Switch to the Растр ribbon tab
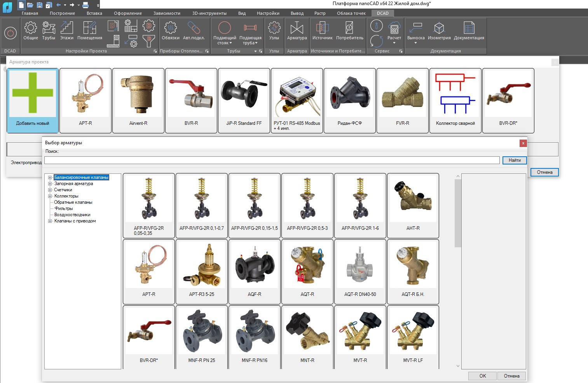Viewport: 588px width, 383px height. point(320,13)
